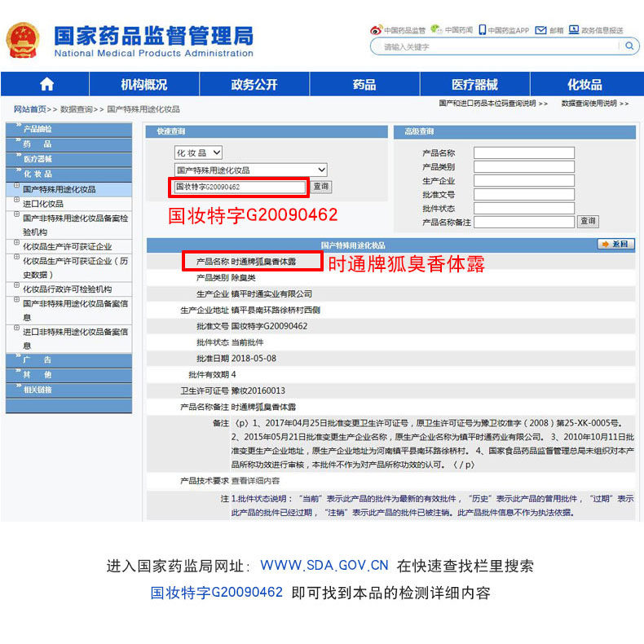Viewport: 644px width, 644px height.
Task: Select 广告 sidebar section
Action: [69, 360]
